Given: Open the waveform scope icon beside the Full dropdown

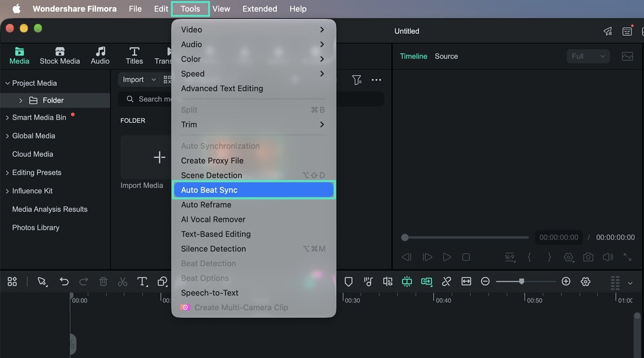Looking at the screenshot, I should click(x=628, y=57).
